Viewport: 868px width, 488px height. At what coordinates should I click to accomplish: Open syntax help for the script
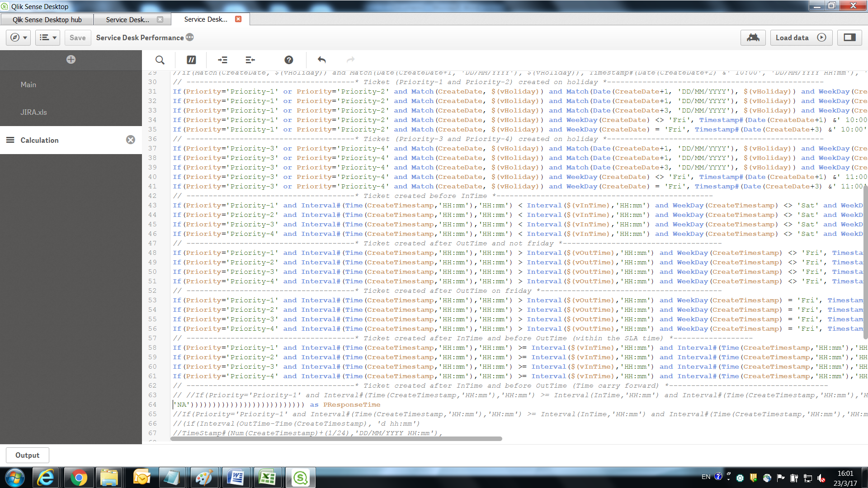288,60
